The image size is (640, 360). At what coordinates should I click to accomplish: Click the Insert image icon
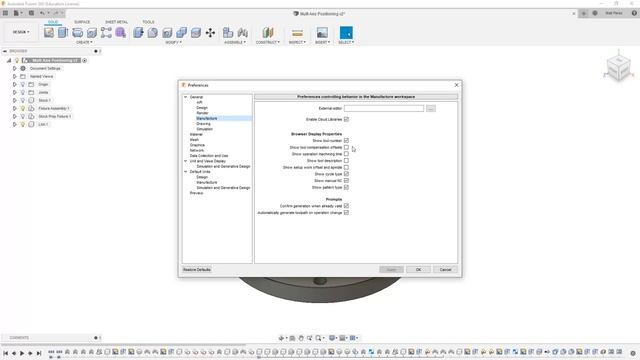pyautogui.click(x=322, y=32)
